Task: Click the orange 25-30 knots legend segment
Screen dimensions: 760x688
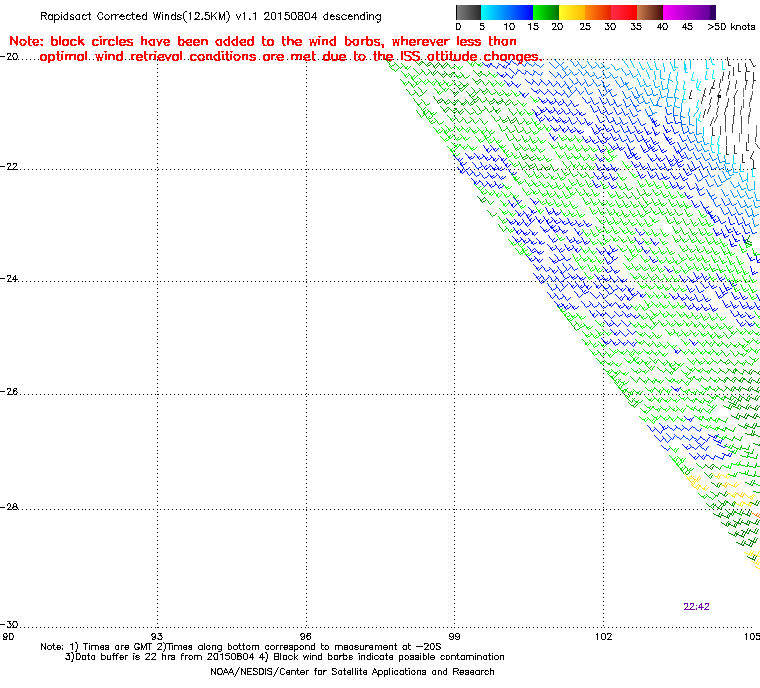Action: (598, 12)
